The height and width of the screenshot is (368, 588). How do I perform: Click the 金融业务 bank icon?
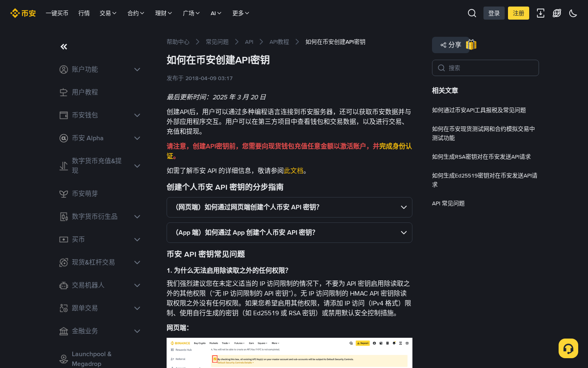(64, 331)
